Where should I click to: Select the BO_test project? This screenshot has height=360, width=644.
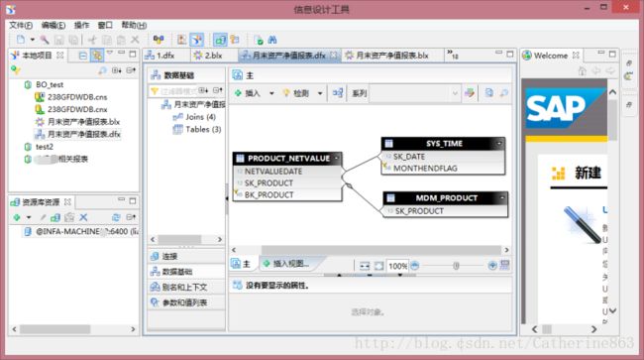coord(50,84)
